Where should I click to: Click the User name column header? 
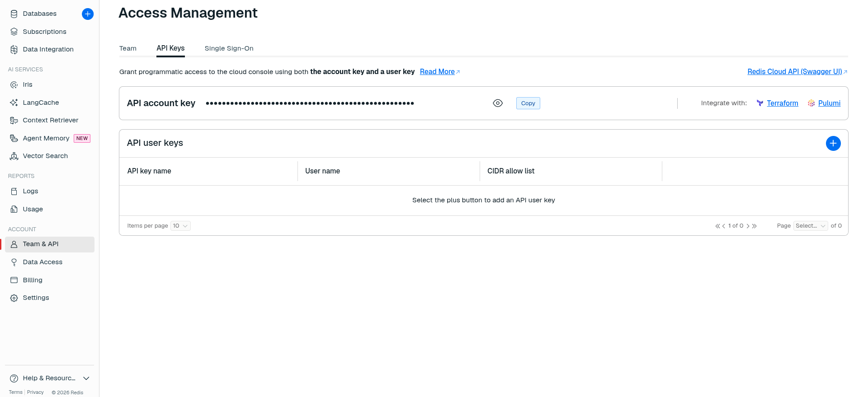tap(323, 171)
